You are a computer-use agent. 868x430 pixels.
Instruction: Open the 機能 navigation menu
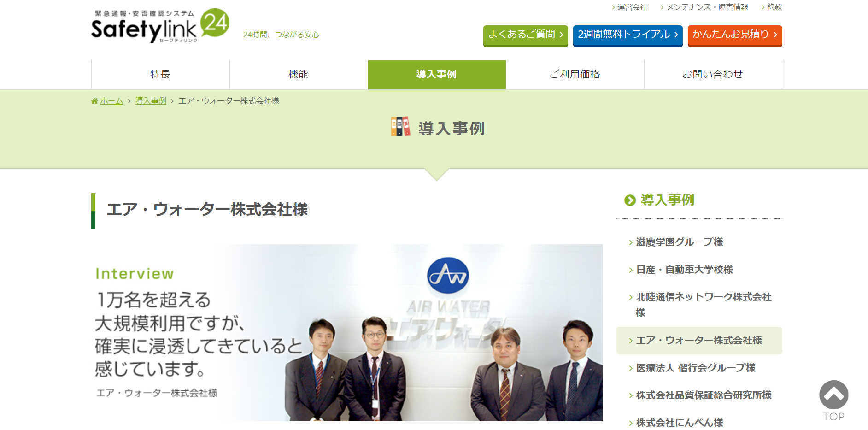298,74
